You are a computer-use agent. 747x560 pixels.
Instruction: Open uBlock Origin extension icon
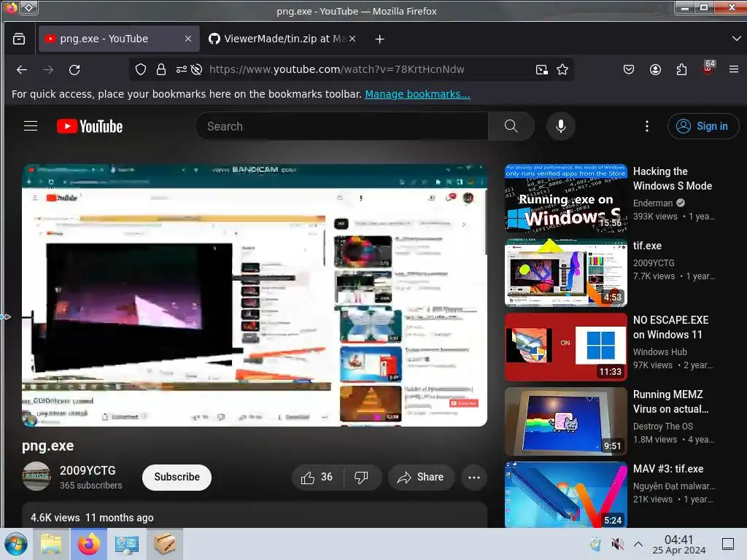pos(708,68)
